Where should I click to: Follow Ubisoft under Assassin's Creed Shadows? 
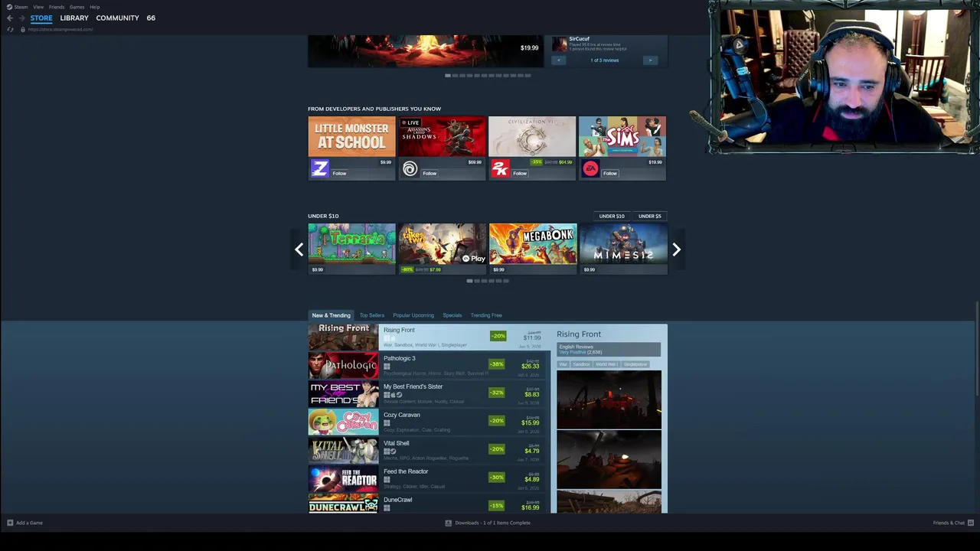coord(430,173)
